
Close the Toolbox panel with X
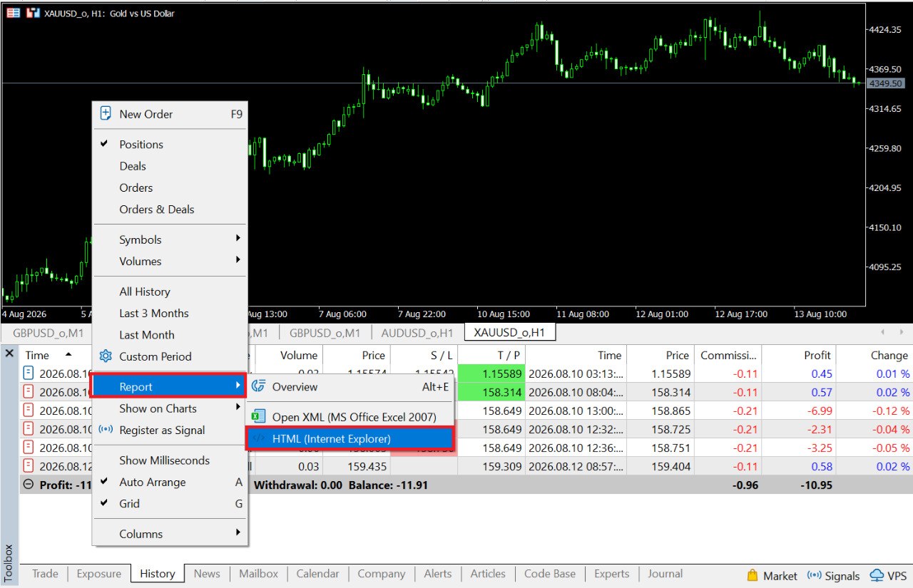[9, 353]
